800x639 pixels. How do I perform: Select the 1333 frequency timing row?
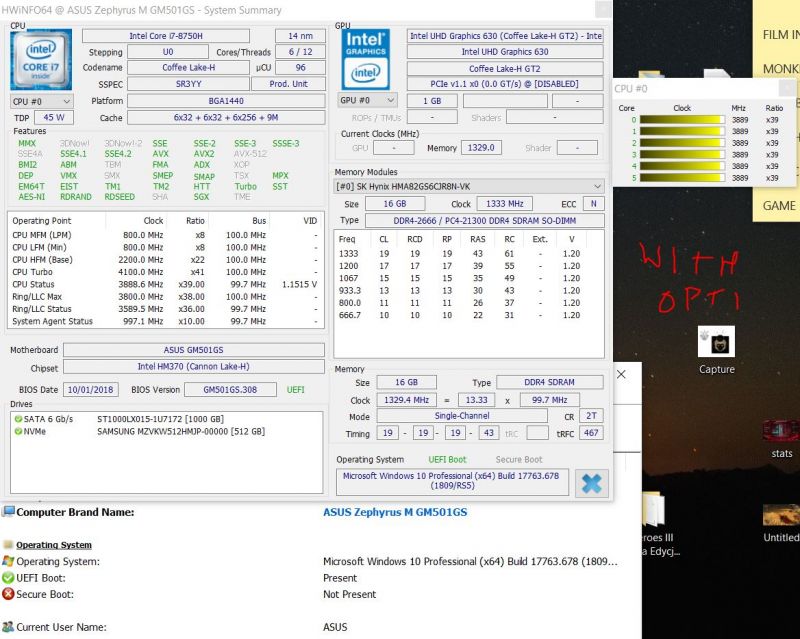468,254
